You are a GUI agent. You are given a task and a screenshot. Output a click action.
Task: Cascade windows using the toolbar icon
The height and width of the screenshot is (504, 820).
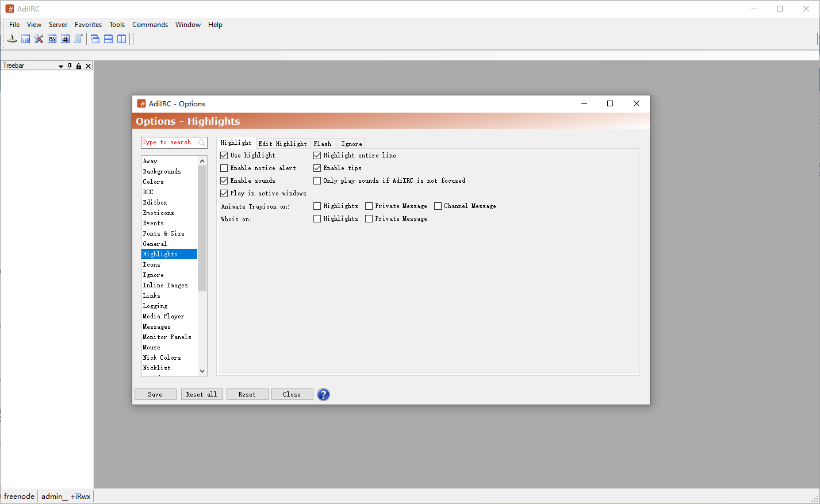[x=95, y=39]
